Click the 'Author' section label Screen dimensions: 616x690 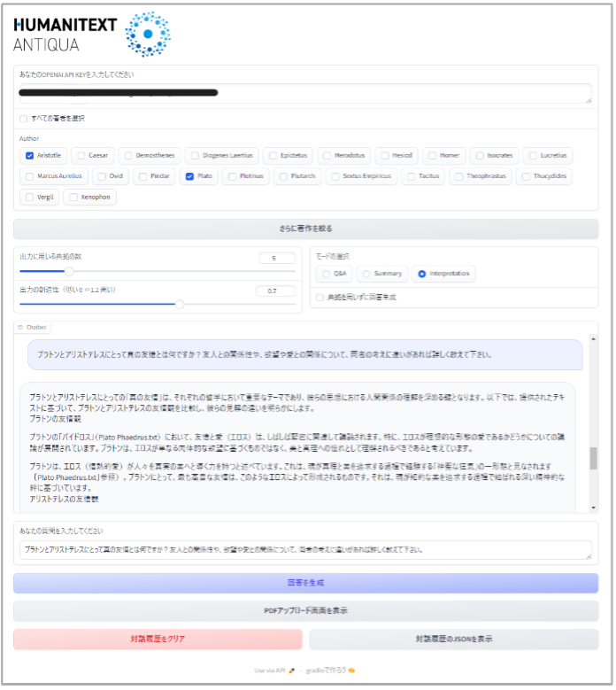coord(29,138)
